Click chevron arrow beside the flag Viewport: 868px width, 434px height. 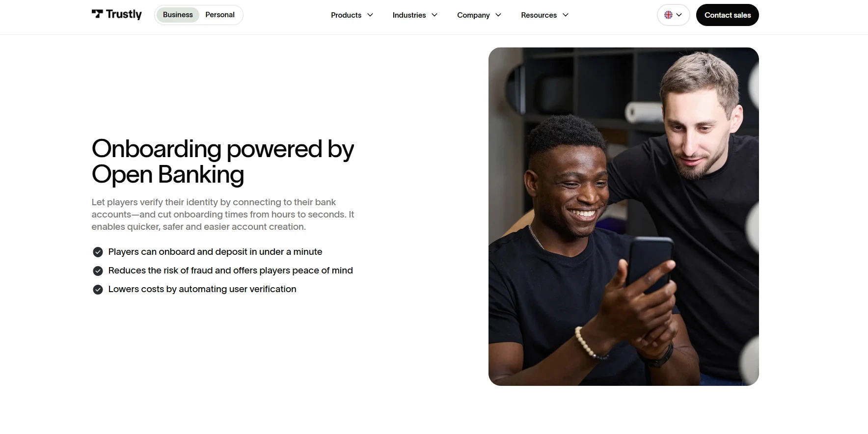click(x=679, y=15)
